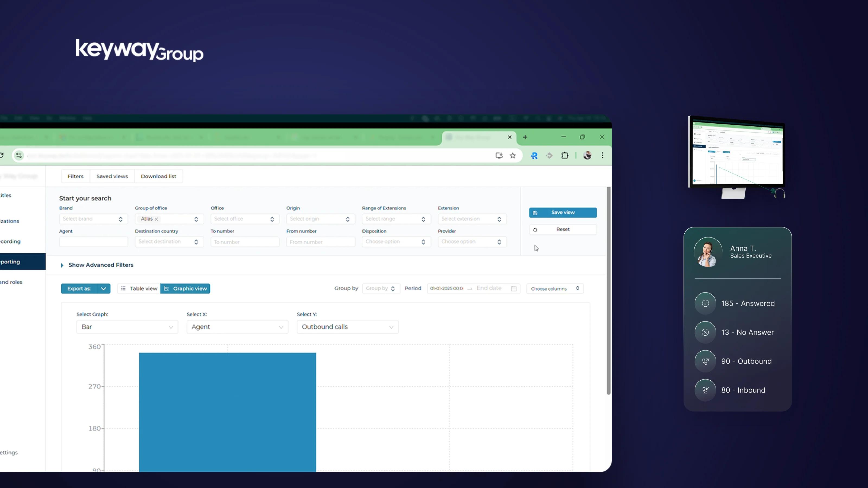Open Select Y Outbound calls dropdown

[x=347, y=327]
